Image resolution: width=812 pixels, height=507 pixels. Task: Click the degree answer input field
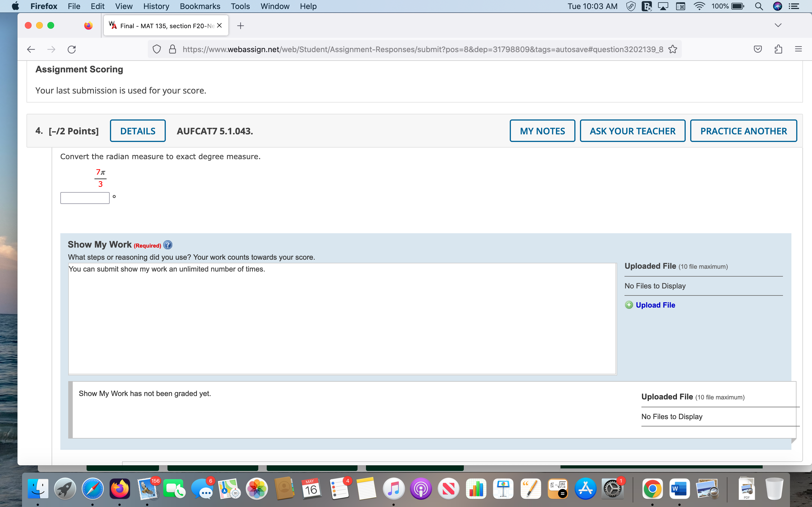pyautogui.click(x=85, y=198)
